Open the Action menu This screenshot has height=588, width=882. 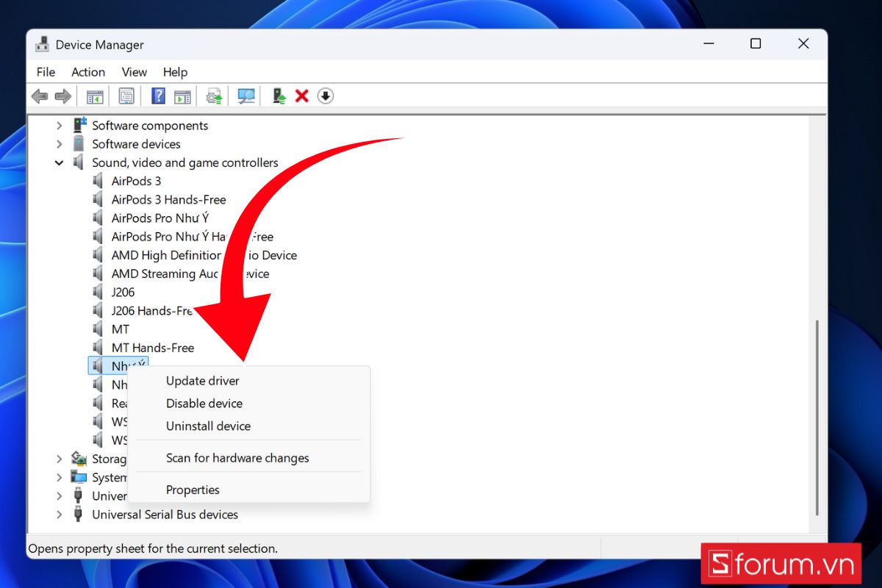pos(88,72)
